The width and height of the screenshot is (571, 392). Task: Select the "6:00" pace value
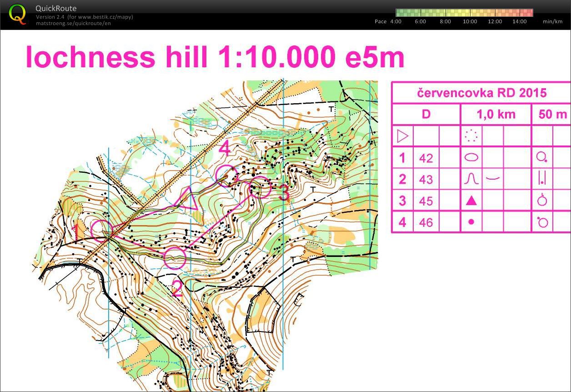click(421, 21)
